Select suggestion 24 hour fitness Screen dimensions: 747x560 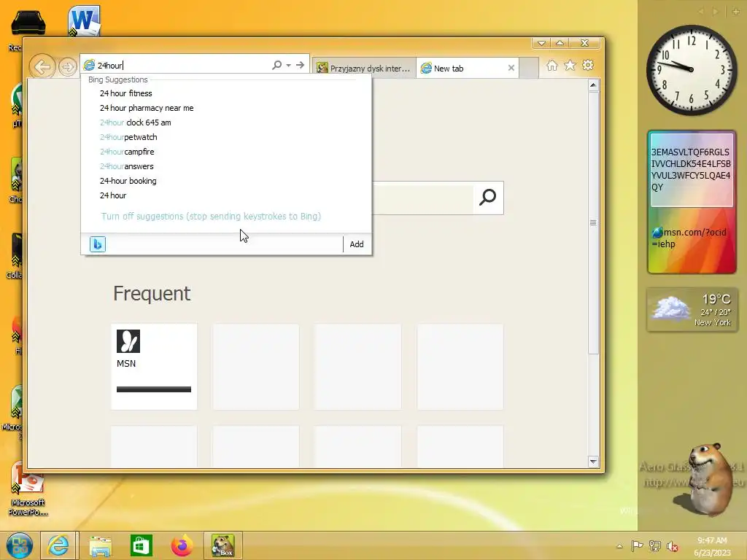click(226, 93)
